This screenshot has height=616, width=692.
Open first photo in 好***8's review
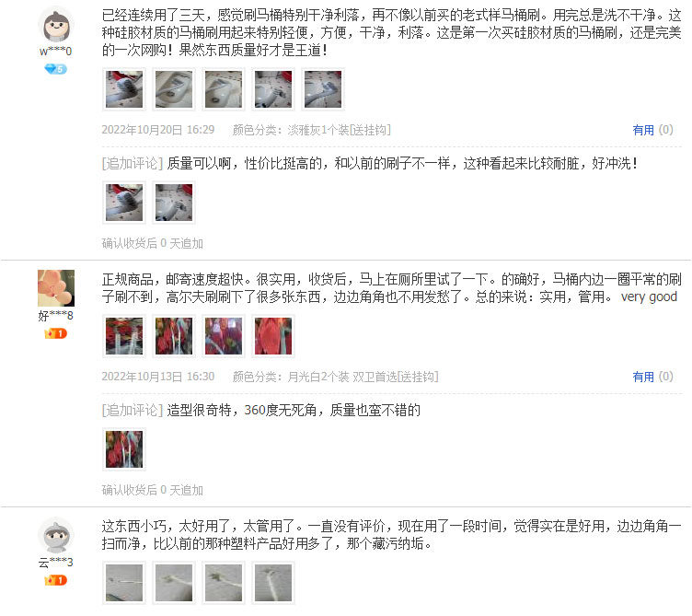tap(124, 336)
